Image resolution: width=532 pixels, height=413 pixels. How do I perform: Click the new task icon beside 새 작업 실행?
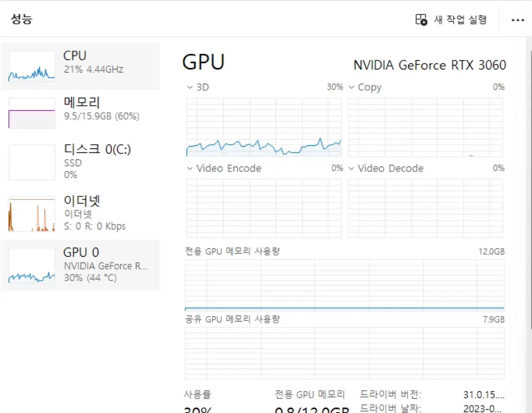[421, 20]
